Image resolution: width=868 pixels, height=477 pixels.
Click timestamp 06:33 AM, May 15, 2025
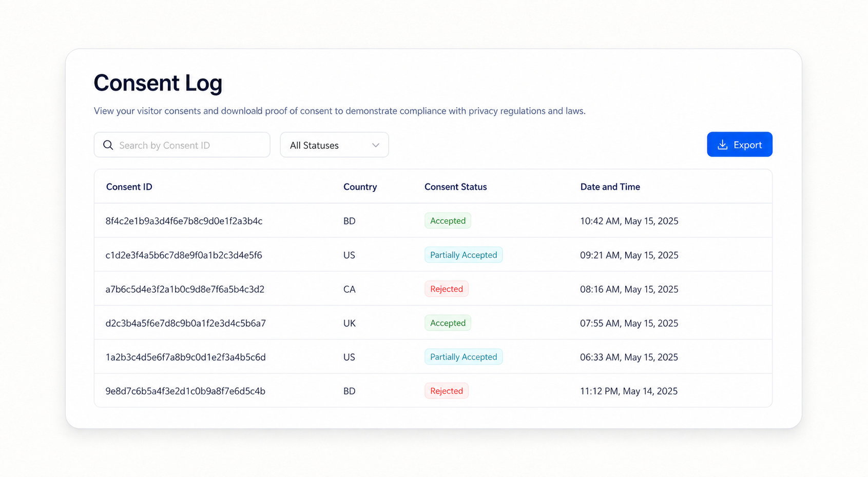[629, 357]
